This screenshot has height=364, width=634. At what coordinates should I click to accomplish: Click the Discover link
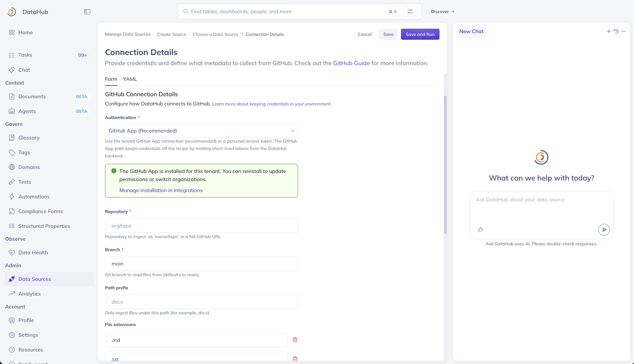click(x=442, y=11)
